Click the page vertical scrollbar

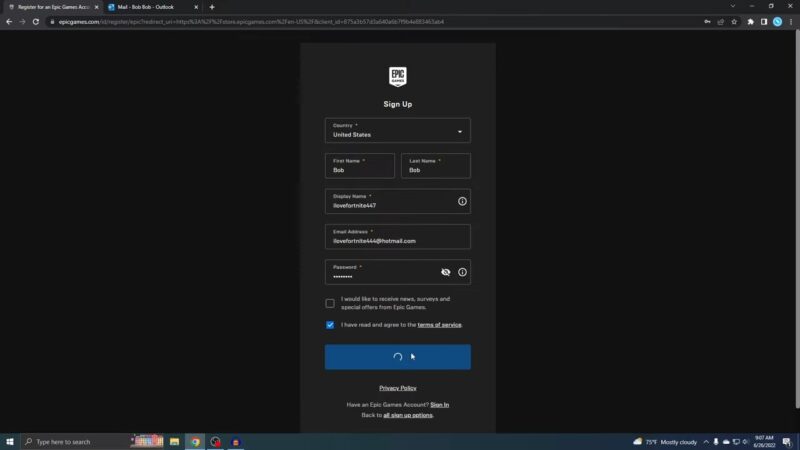[797, 219]
